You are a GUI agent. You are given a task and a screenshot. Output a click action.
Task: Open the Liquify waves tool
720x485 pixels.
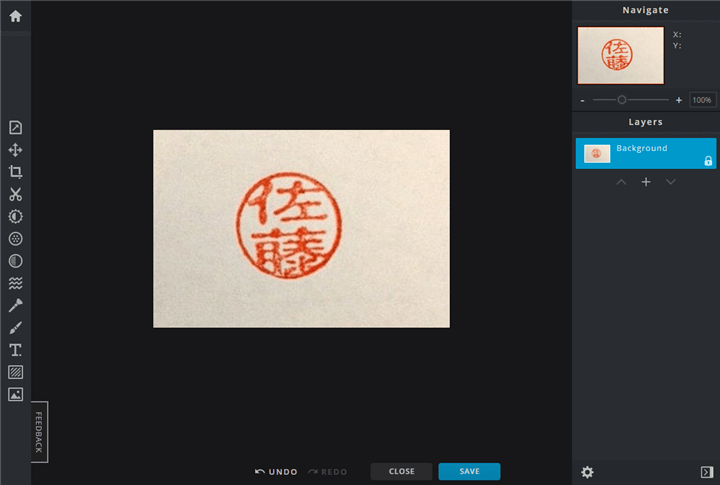pos(15,283)
